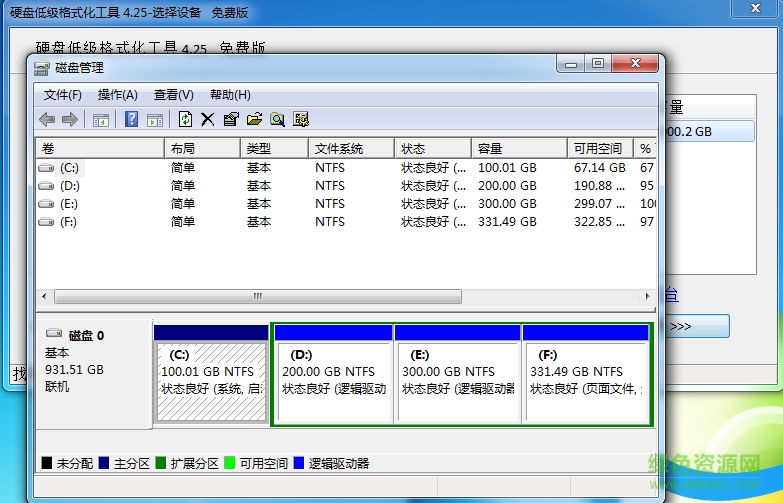Screen dimensions: 783x503
Task: Click the delete X toolbar icon
Action: (208, 120)
